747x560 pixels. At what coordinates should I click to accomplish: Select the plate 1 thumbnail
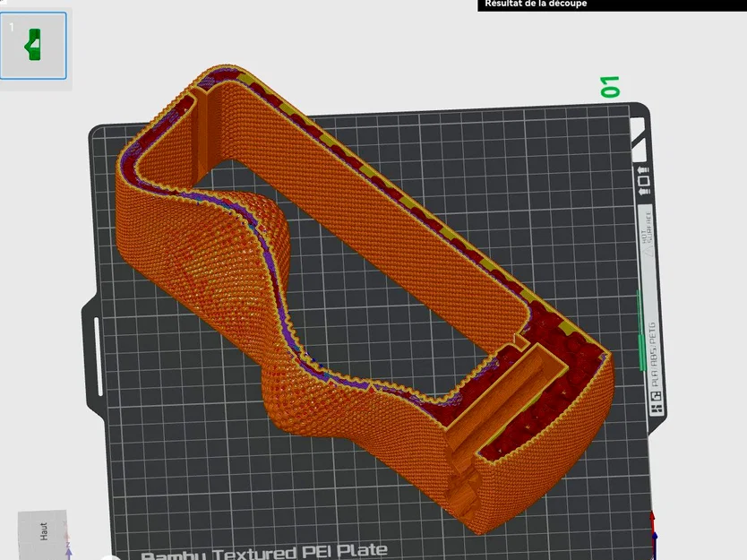[x=33, y=46]
